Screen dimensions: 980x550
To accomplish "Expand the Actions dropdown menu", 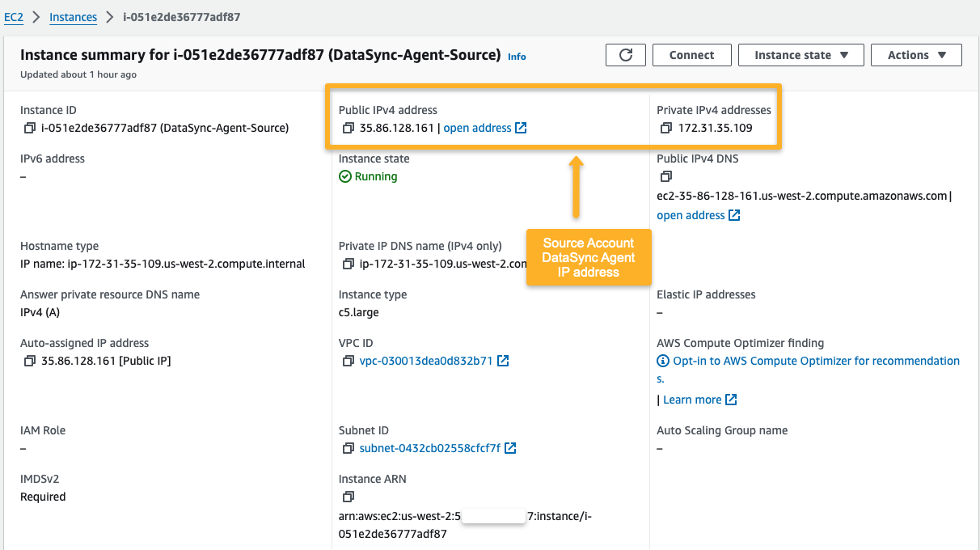I will 916,55.
